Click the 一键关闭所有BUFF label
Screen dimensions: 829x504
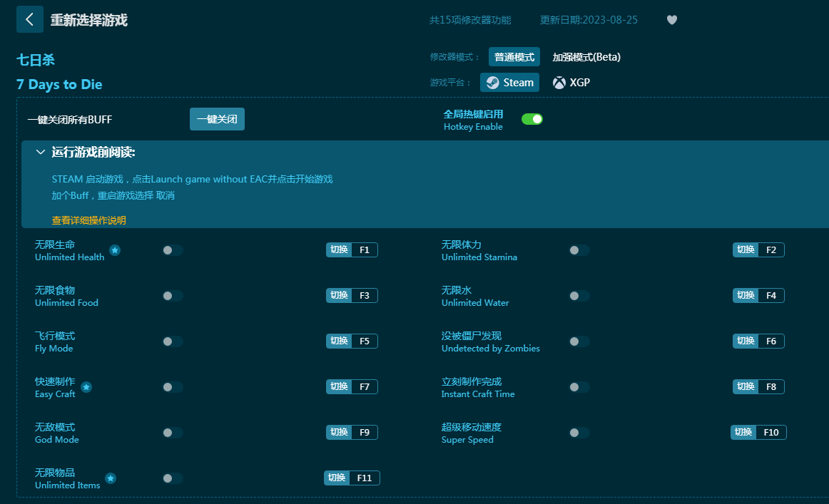pos(70,120)
